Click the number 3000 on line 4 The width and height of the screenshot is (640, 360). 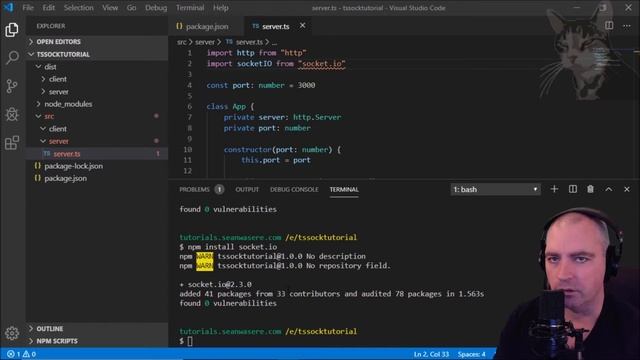[306, 85]
